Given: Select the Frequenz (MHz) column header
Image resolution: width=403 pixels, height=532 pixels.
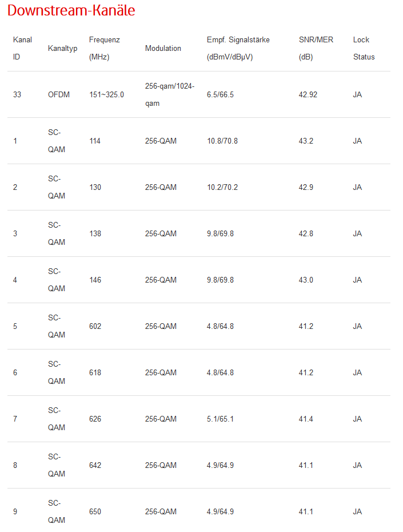Looking at the screenshot, I should pos(105,49).
